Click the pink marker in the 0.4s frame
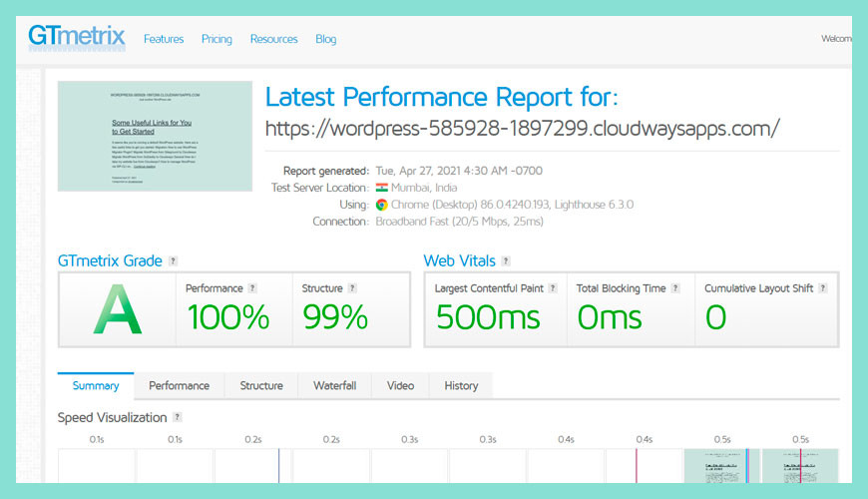Image resolution: width=868 pixels, height=499 pixels. (x=637, y=465)
